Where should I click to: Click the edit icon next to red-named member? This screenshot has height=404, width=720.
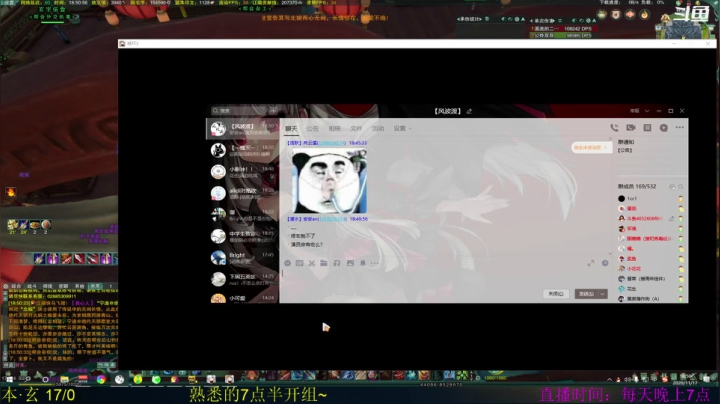pyautogui.click(x=671, y=219)
